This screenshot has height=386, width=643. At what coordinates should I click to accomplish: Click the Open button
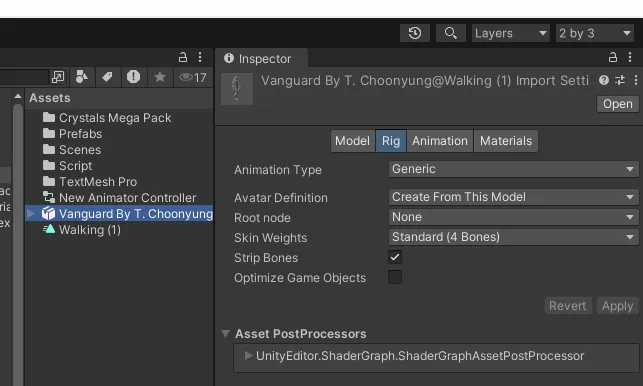click(x=618, y=104)
